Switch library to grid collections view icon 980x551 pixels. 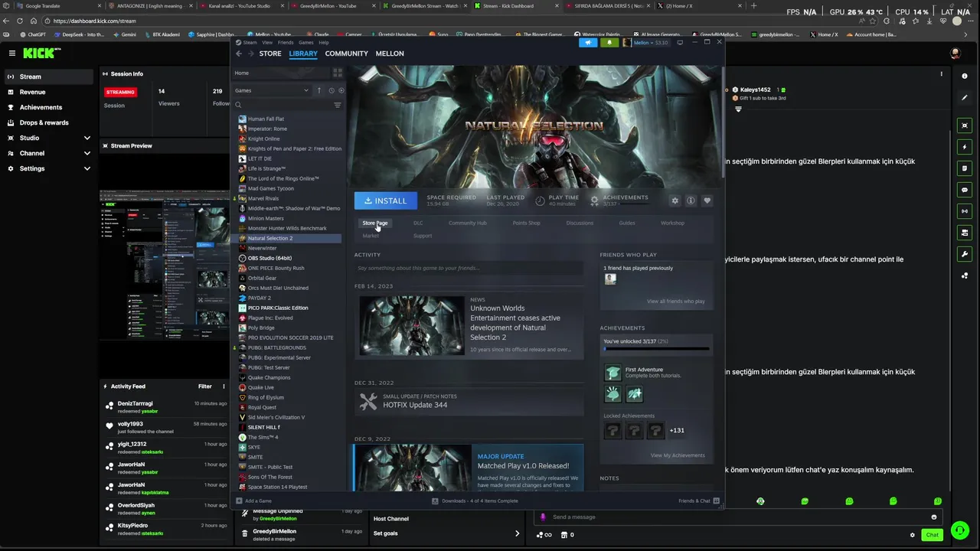pos(337,73)
